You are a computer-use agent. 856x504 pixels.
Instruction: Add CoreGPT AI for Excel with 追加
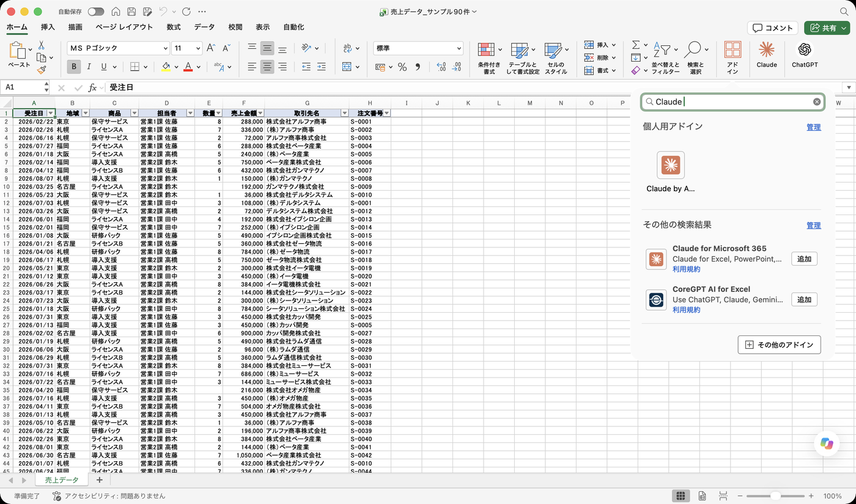(804, 299)
